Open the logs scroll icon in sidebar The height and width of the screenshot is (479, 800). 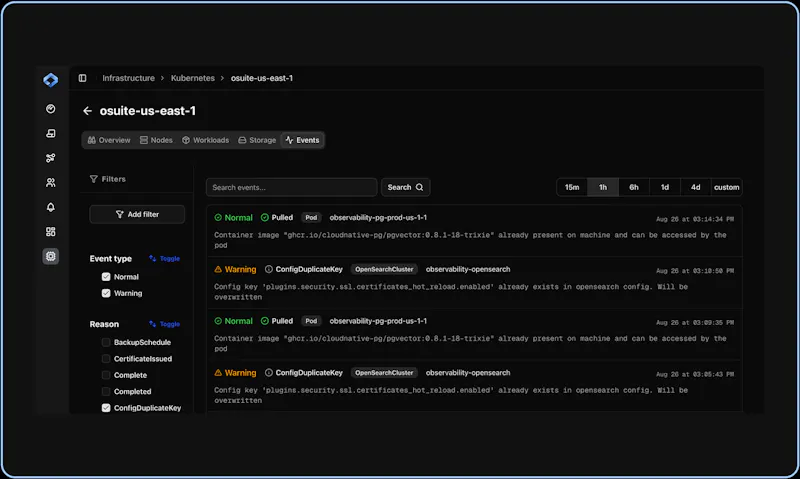pos(51,133)
